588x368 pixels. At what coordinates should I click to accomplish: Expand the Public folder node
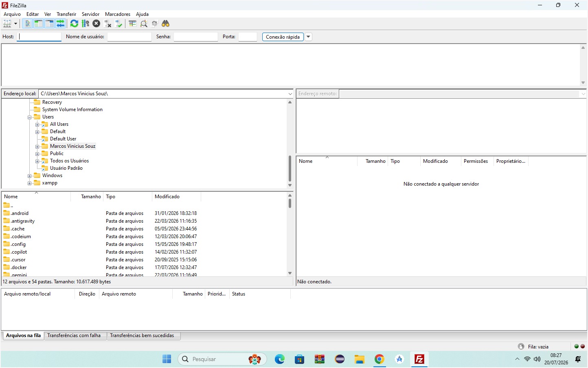click(37, 154)
